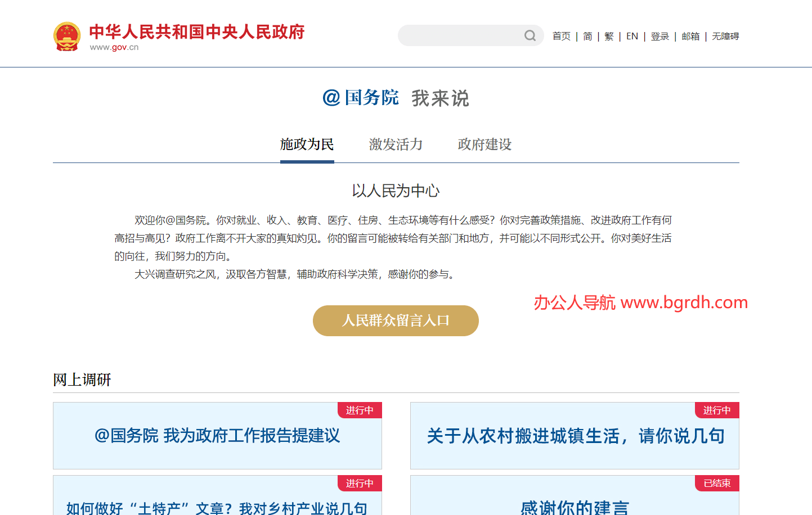Switch to simplified Chinese 简
The width and height of the screenshot is (812, 515).
click(587, 37)
